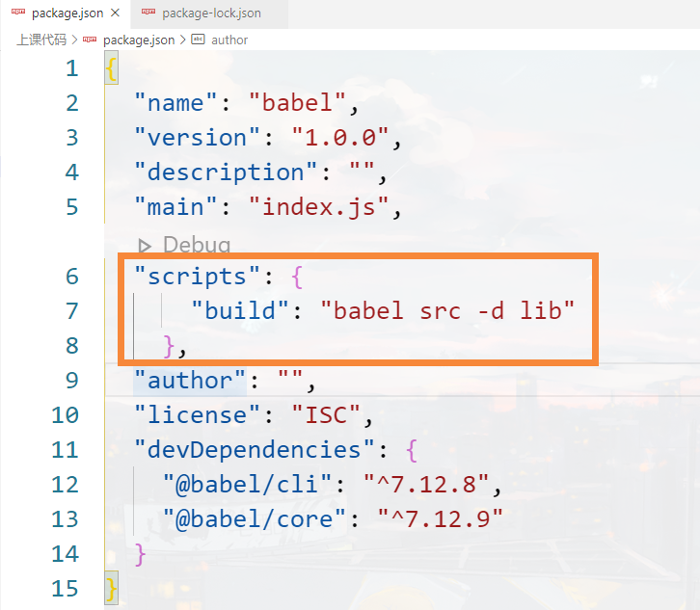Click line number 15 in gutter
Image resolution: width=700 pixels, height=610 pixels.
[66, 589]
